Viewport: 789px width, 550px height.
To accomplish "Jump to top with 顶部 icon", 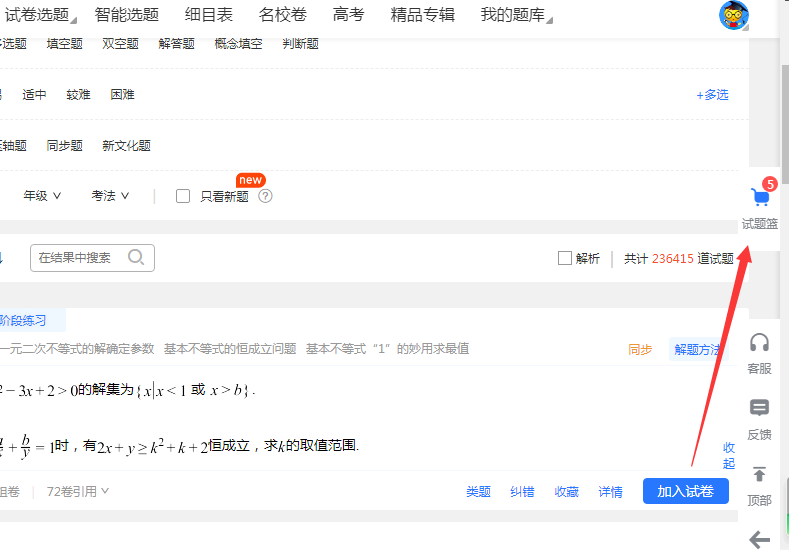I will coord(759,475).
